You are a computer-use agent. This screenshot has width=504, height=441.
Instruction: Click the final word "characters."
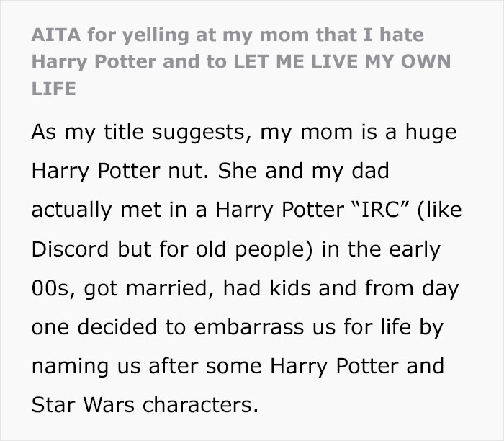click(x=199, y=404)
